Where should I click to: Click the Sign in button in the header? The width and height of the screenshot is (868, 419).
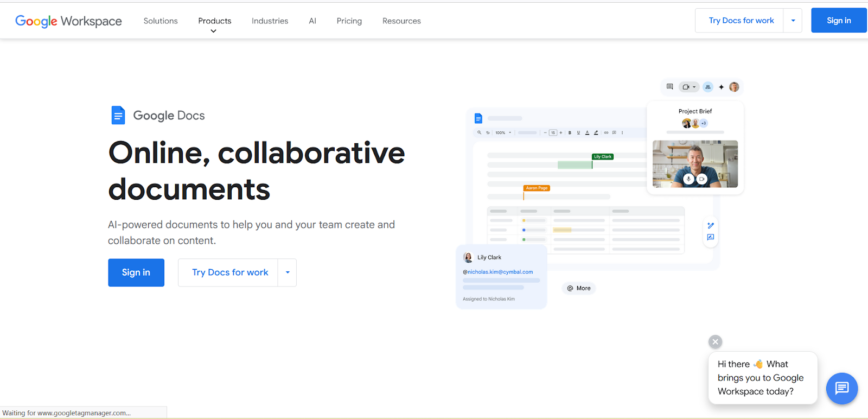839,21
